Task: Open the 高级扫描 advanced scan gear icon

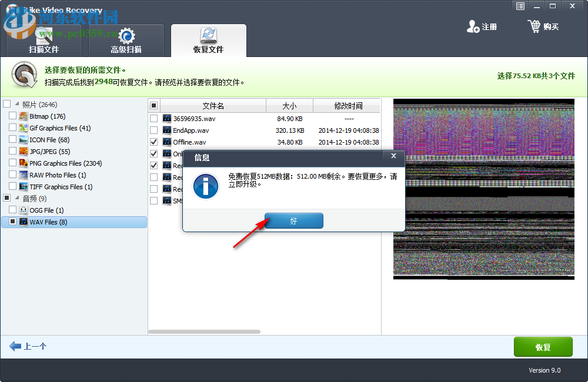Action: click(x=125, y=35)
